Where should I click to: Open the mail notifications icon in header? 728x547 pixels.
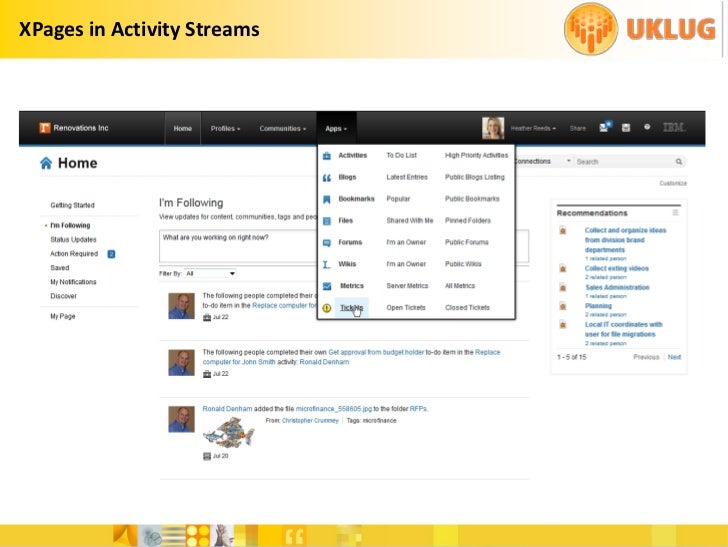pos(605,126)
